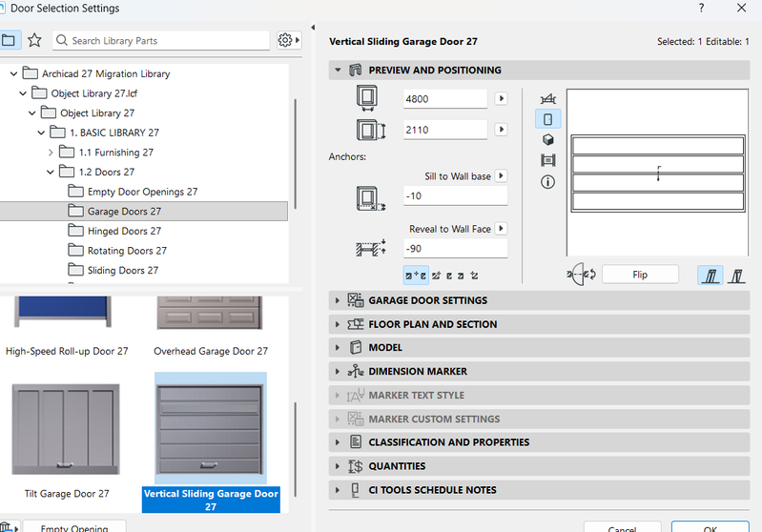Screen dimensions: 762x532
Task: Open height options arrow next to 2110
Action: [501, 130]
